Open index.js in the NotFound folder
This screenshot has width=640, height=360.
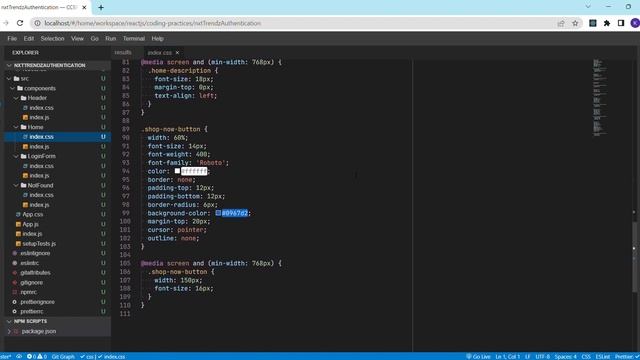click(39, 205)
